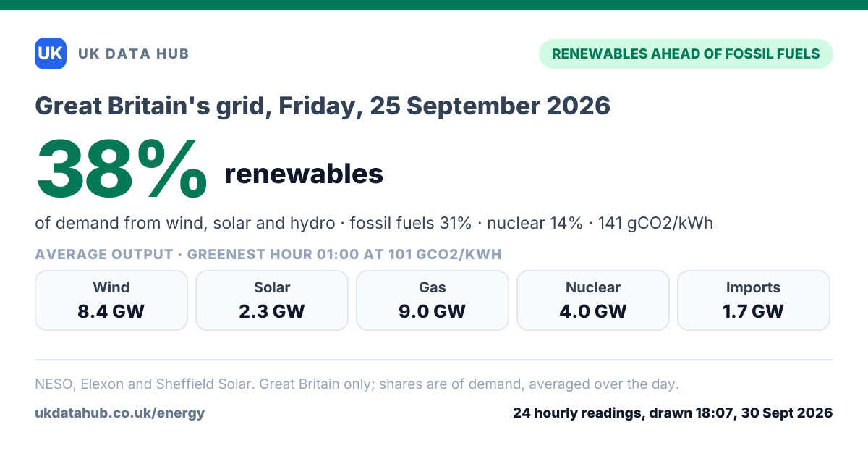Click the Imports 1.7 GW card
Screen dimensions: 868x456
click(754, 300)
